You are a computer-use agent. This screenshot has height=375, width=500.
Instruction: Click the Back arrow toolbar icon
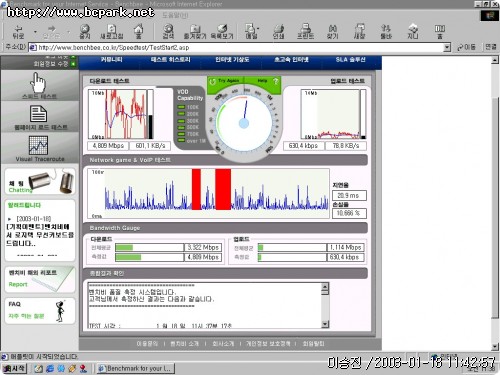(18, 31)
